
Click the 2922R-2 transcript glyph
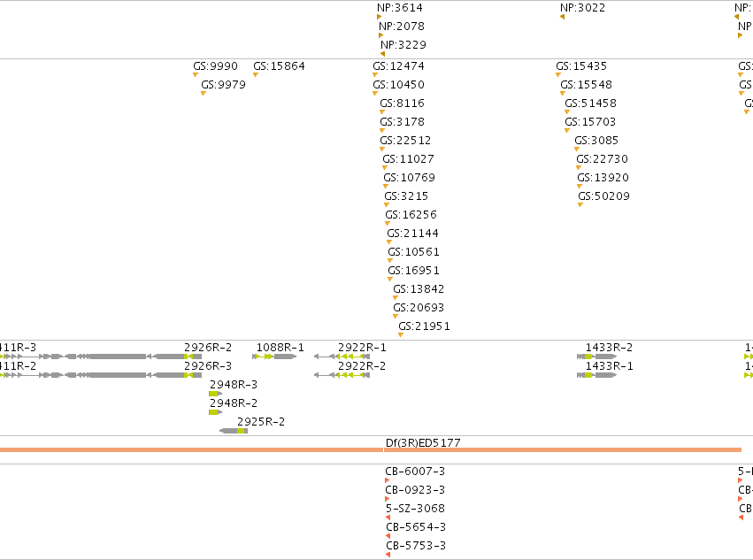tap(342, 375)
